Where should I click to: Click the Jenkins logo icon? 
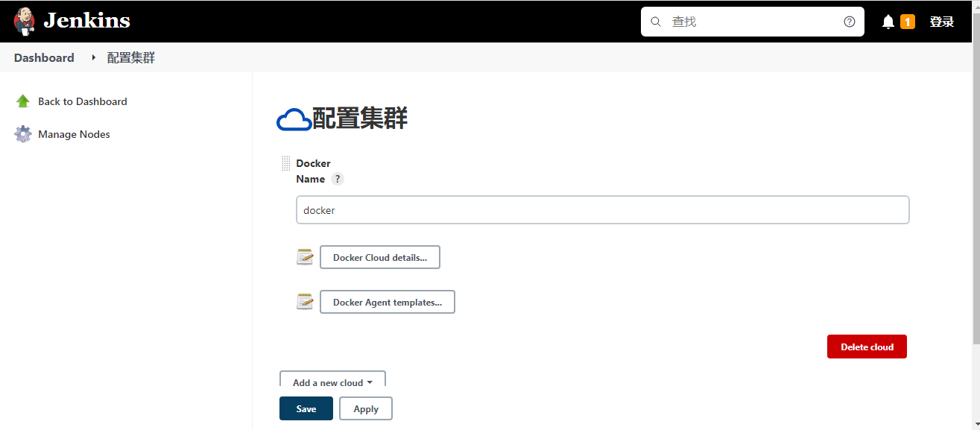pyautogui.click(x=25, y=21)
